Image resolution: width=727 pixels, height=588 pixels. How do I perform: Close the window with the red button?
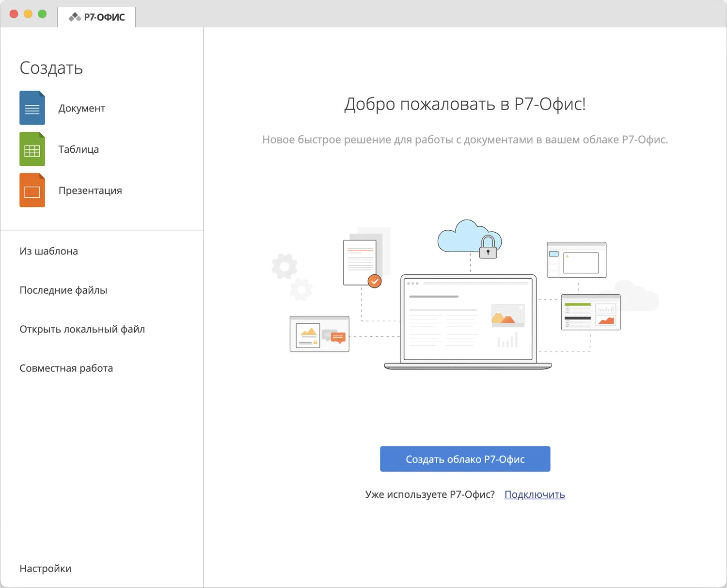coord(14,14)
